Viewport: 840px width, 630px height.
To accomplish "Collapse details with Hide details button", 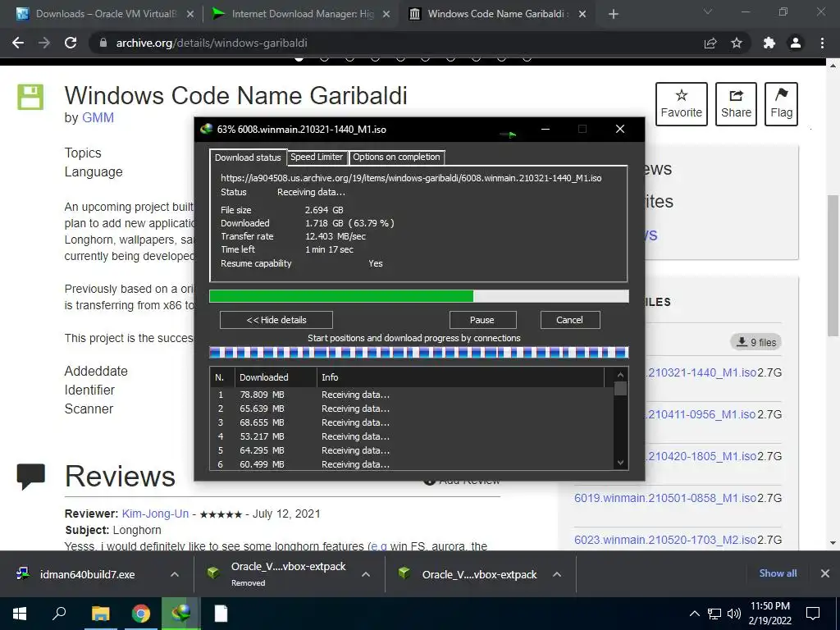I will (x=276, y=320).
